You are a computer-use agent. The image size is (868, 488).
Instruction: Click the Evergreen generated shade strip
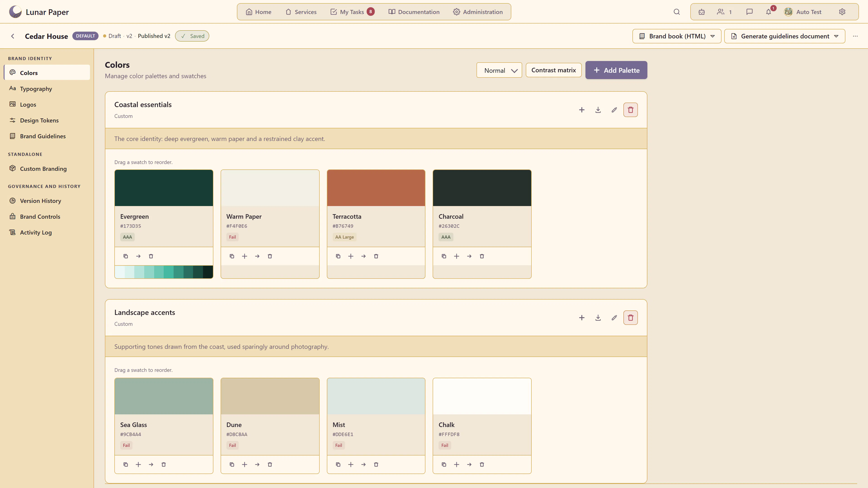click(x=164, y=272)
